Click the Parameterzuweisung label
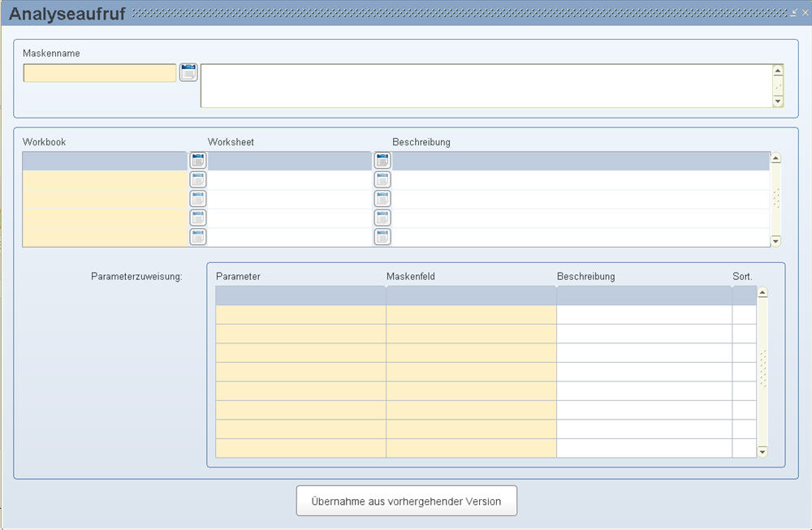This screenshot has width=812, height=530. coord(136,277)
